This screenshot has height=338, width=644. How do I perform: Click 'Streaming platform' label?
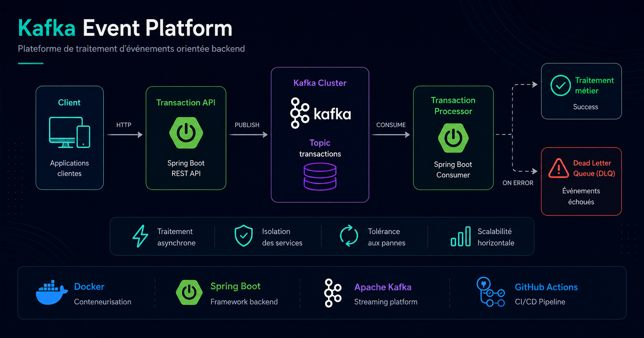(x=386, y=302)
